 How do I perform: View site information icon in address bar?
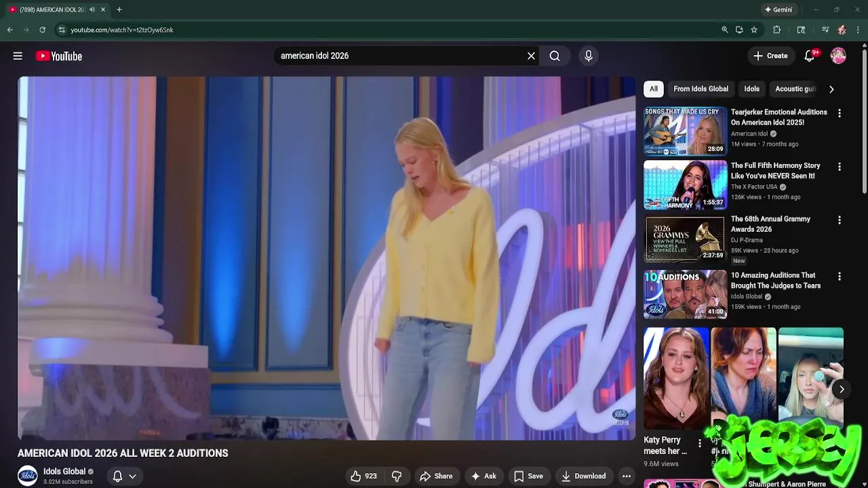62,30
